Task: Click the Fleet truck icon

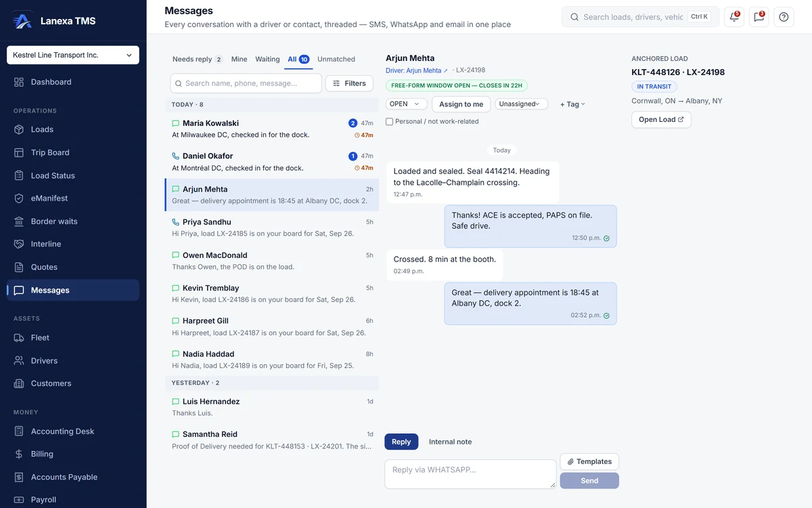Action: click(19, 337)
